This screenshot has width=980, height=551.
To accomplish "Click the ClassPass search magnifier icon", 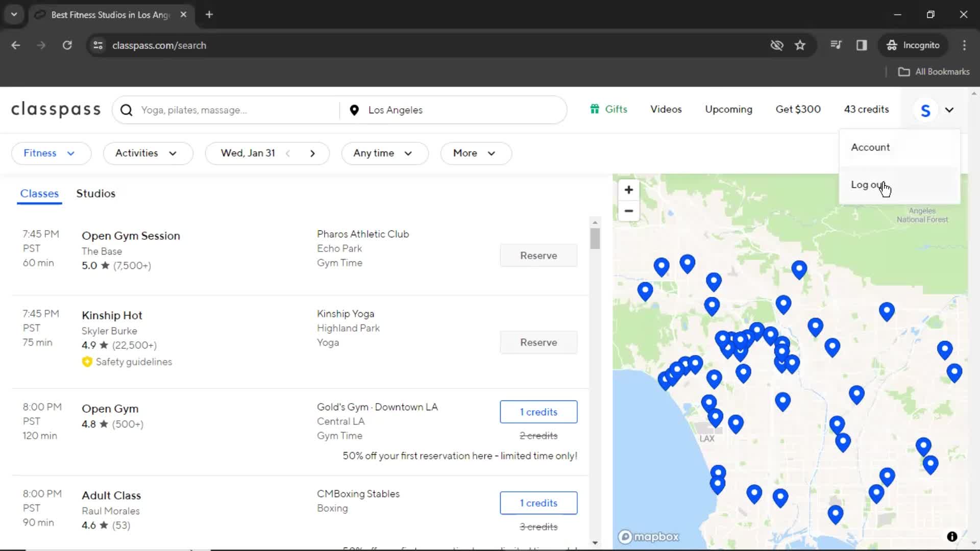I will (127, 110).
